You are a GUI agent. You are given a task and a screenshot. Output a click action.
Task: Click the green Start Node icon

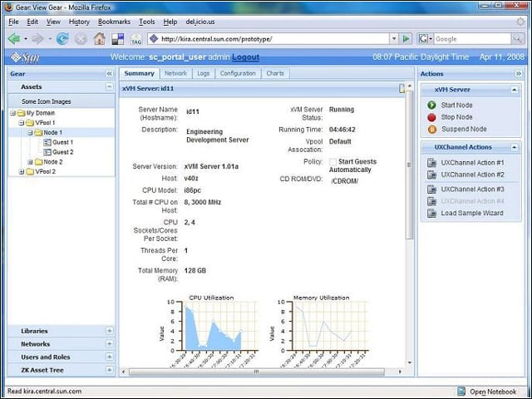point(431,106)
